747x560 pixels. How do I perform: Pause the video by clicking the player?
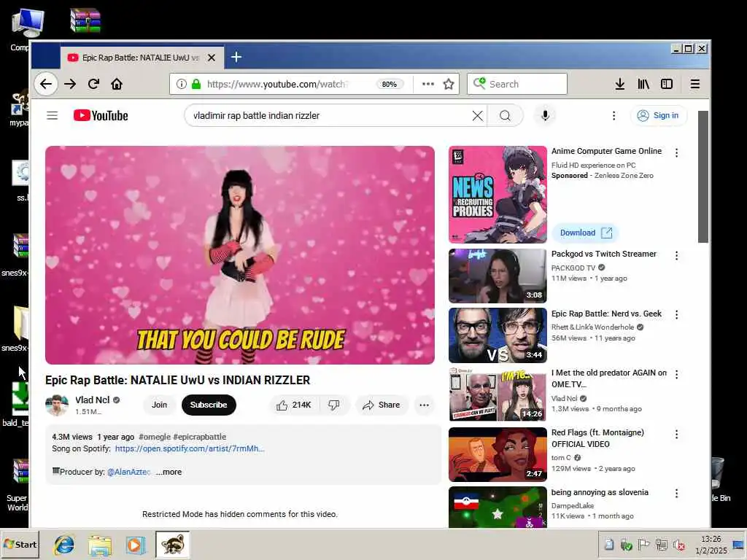(239, 255)
